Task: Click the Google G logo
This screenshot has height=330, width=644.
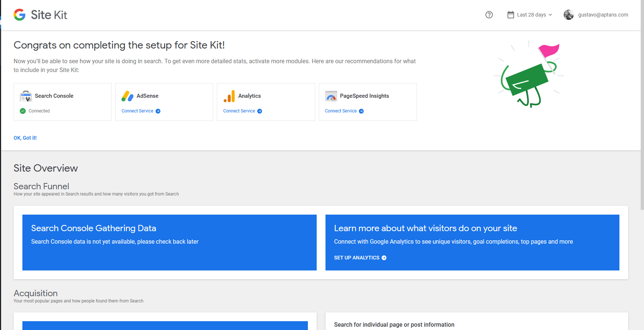Action: click(x=19, y=15)
